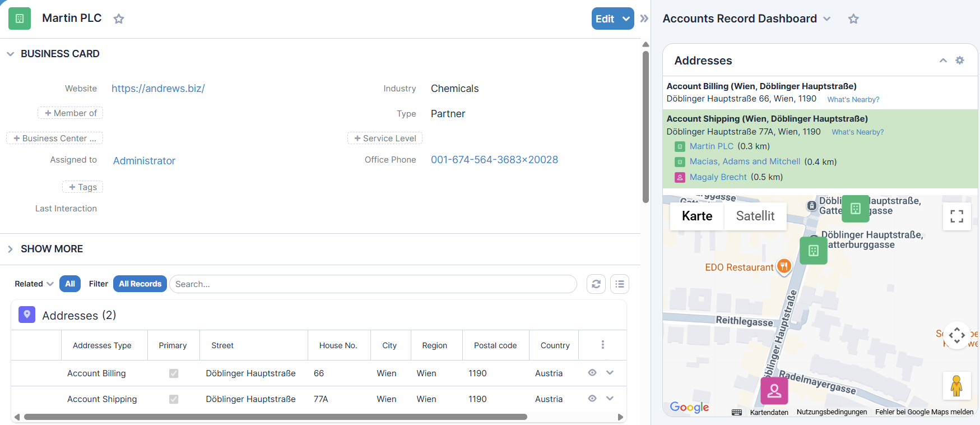
Task: Refresh the related records list
Action: pyautogui.click(x=596, y=284)
